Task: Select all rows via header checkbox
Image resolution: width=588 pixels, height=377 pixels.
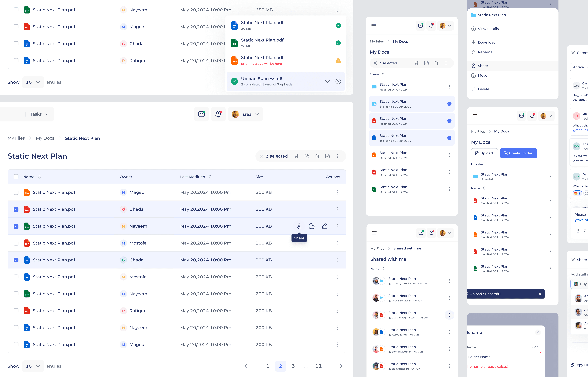Action: pyautogui.click(x=16, y=177)
